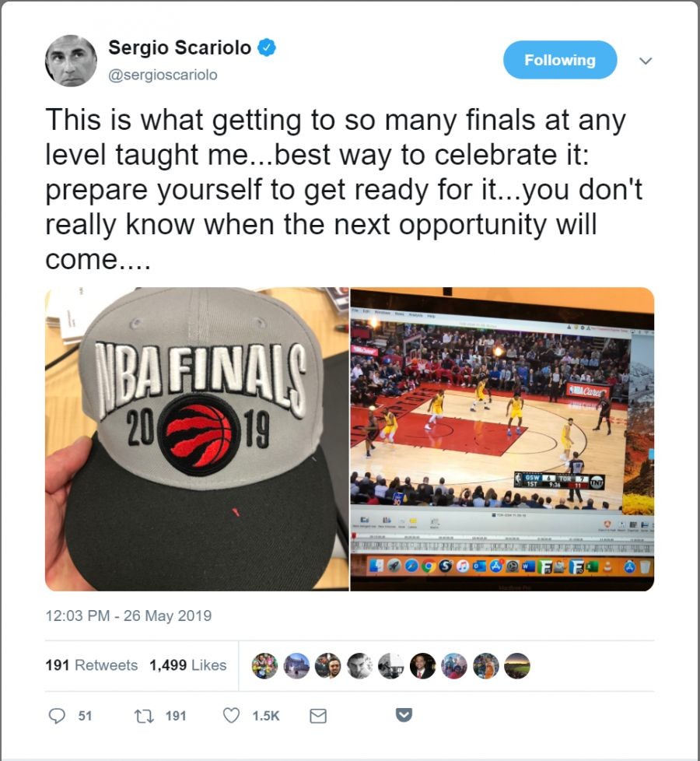The height and width of the screenshot is (761, 700).
Task: Click the blue verified badge
Action: [x=266, y=47]
